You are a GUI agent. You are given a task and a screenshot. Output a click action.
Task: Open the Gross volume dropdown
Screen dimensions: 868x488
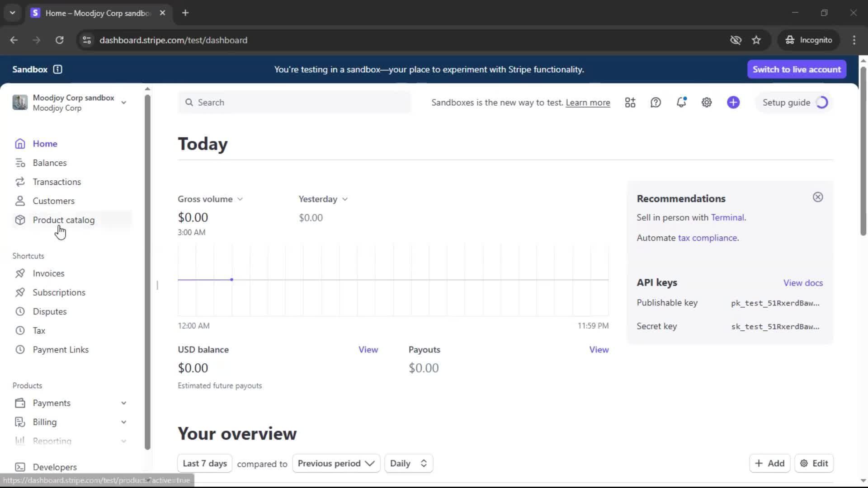tap(210, 199)
